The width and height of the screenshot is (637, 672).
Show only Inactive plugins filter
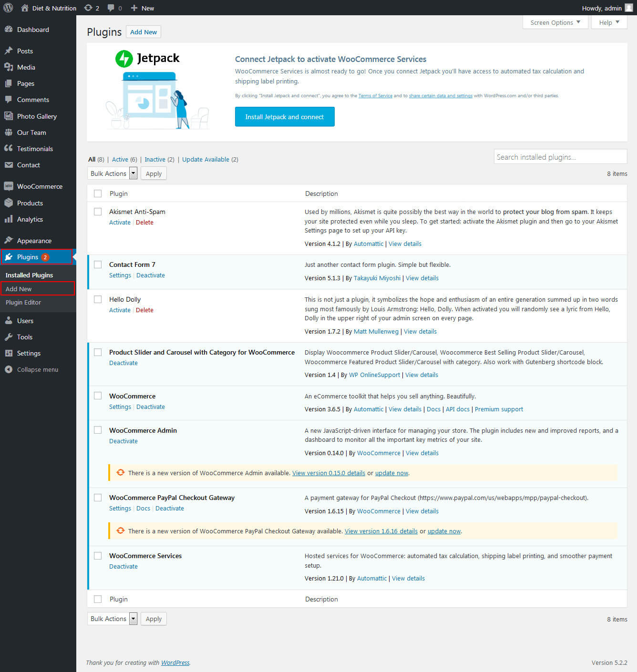(155, 159)
